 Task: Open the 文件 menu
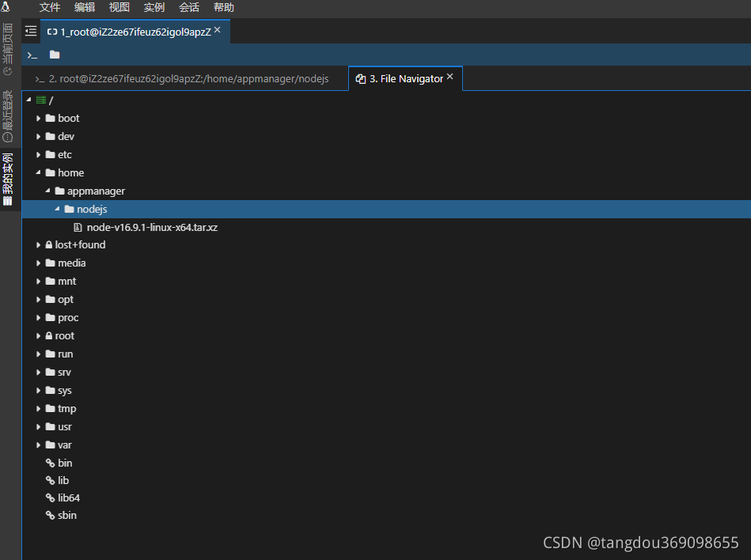[50, 8]
